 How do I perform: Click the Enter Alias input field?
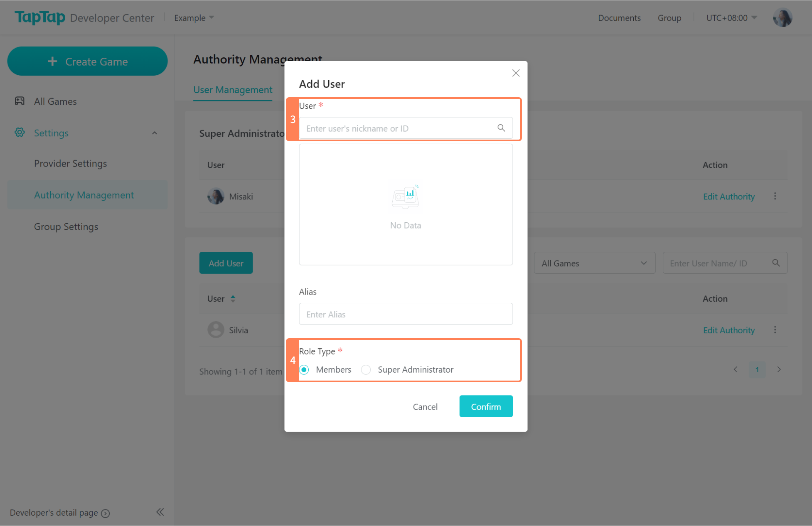point(406,314)
